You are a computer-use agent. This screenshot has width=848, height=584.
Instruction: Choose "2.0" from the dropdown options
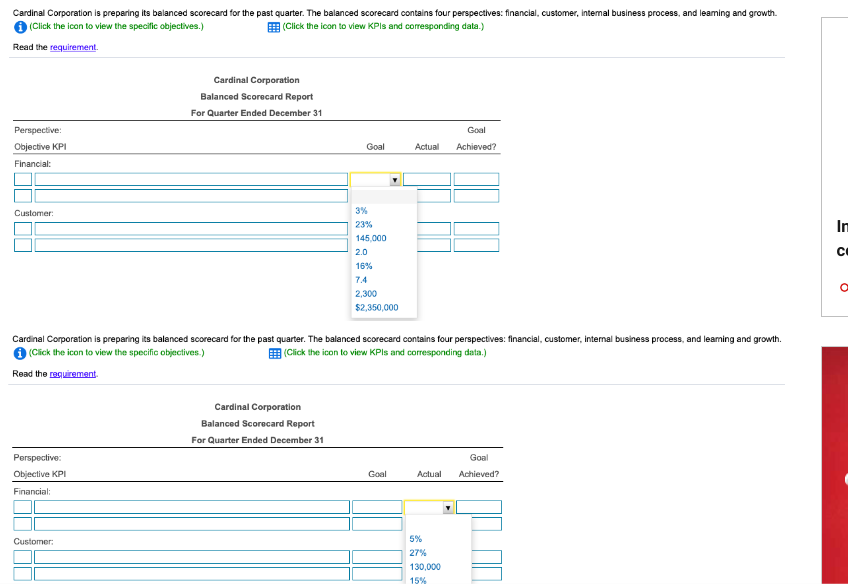coord(360,252)
